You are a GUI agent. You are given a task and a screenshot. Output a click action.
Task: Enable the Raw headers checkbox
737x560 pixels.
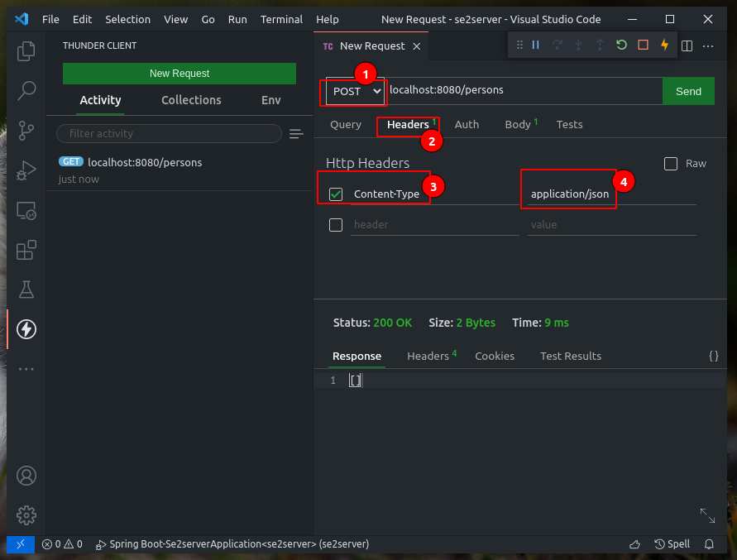pyautogui.click(x=671, y=164)
